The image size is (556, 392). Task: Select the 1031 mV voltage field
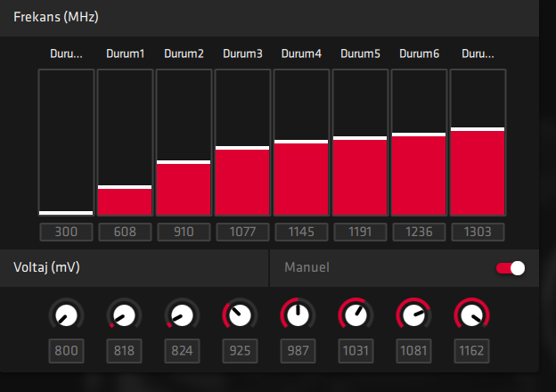(356, 351)
